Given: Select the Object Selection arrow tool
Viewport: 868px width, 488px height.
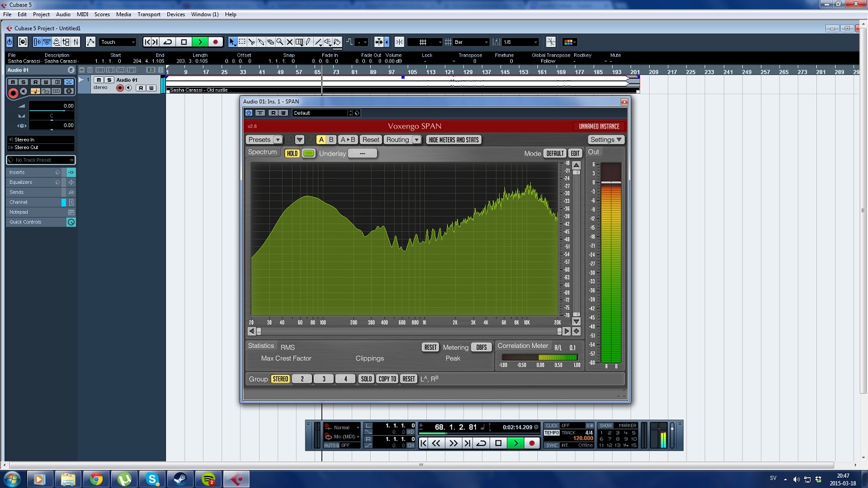Looking at the screenshot, I should pos(232,42).
